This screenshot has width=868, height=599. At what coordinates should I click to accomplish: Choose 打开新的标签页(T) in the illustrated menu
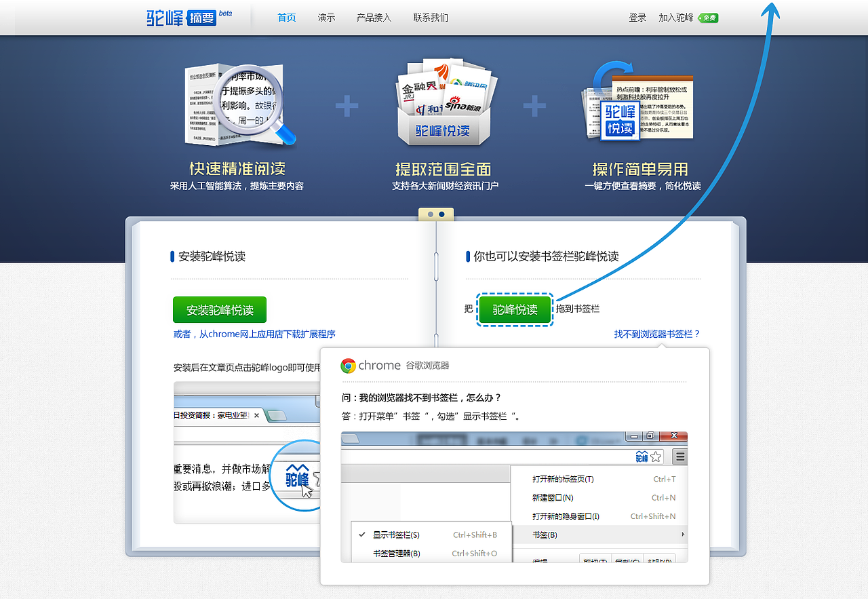coord(599,479)
